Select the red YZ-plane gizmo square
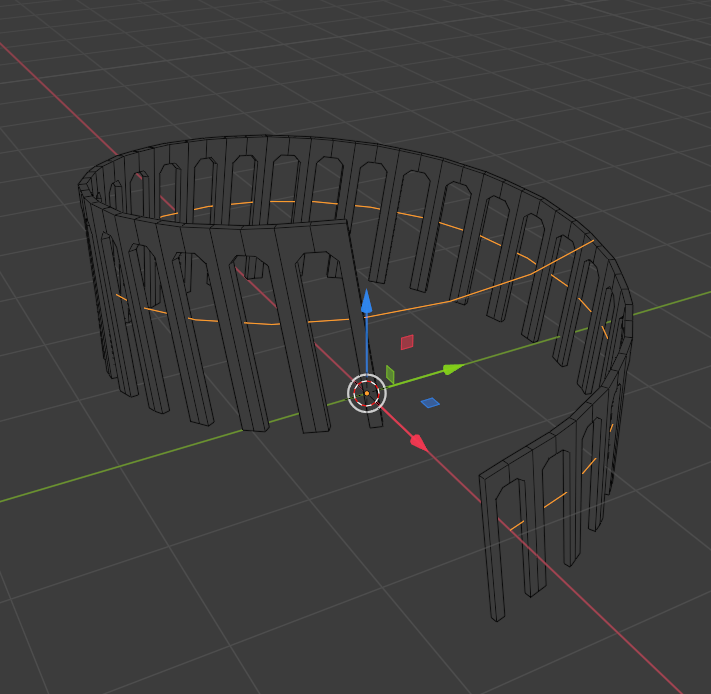Viewport: 711px width, 694px height. 407,342
